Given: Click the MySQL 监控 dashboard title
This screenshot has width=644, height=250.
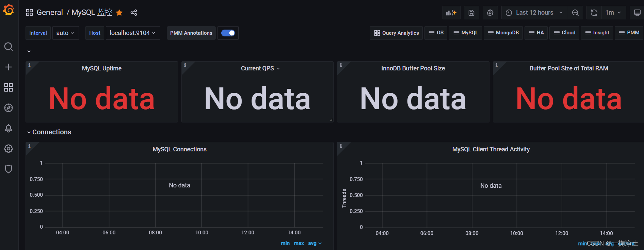Looking at the screenshot, I should point(92,13).
